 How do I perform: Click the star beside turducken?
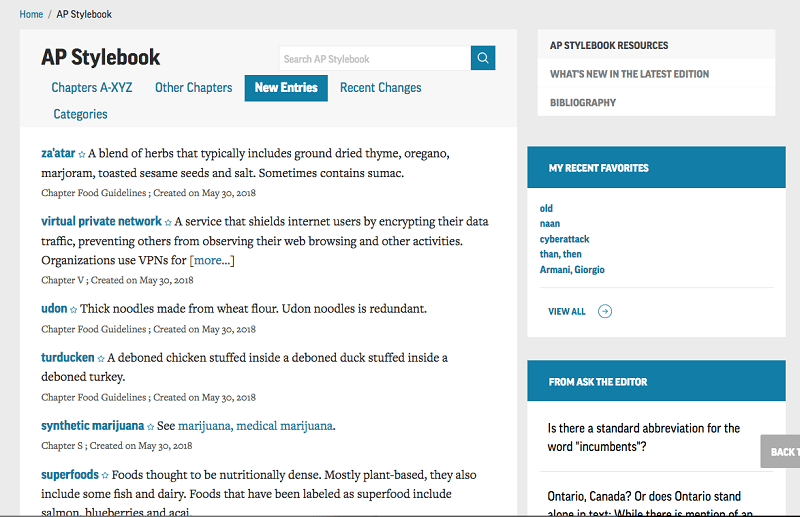[x=101, y=358]
